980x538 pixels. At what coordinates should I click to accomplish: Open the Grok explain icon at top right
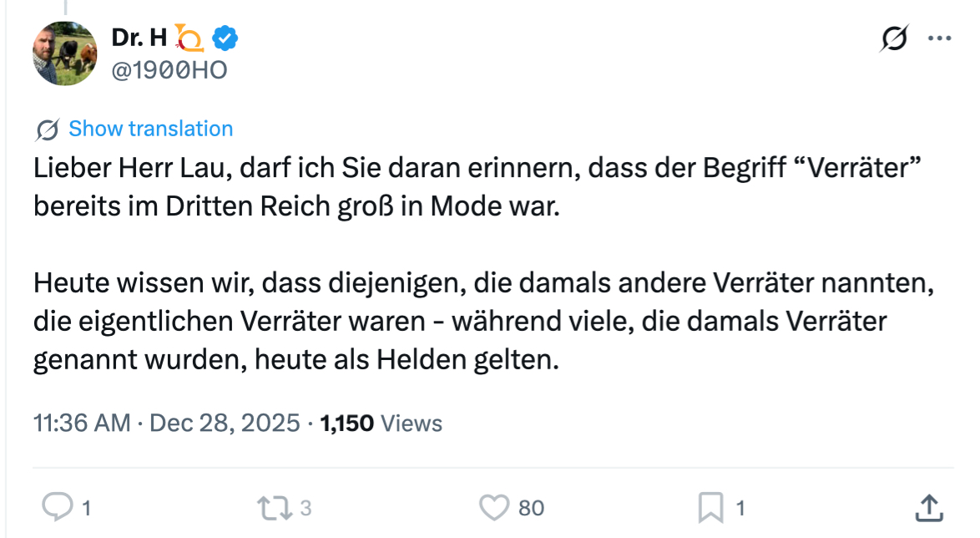894,38
